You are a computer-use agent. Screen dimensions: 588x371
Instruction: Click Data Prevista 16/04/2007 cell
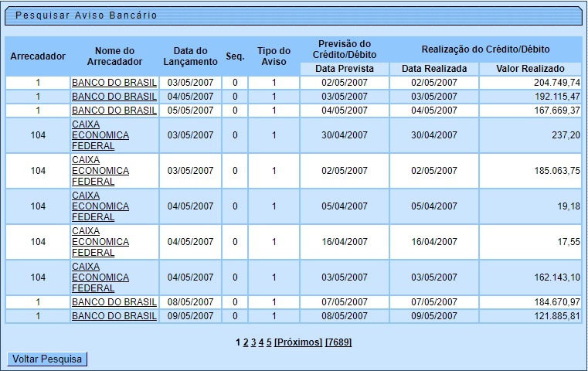[345, 242]
